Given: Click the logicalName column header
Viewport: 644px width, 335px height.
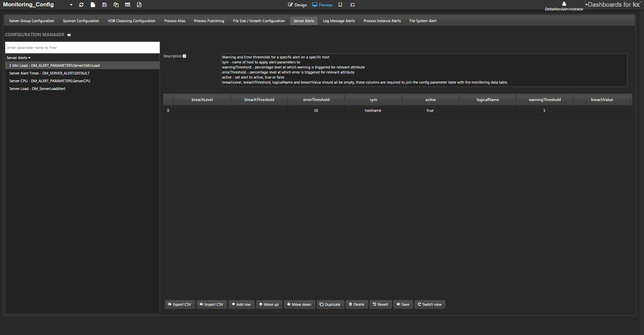Looking at the screenshot, I should point(488,100).
